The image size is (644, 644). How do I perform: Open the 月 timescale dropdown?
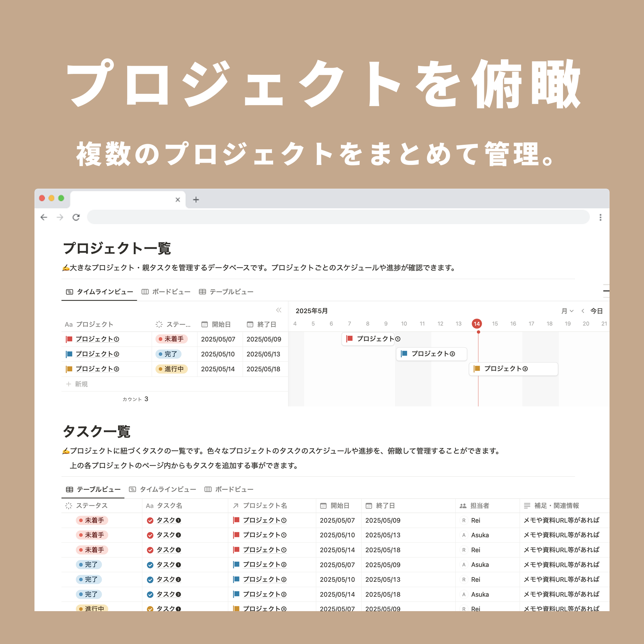click(x=567, y=311)
